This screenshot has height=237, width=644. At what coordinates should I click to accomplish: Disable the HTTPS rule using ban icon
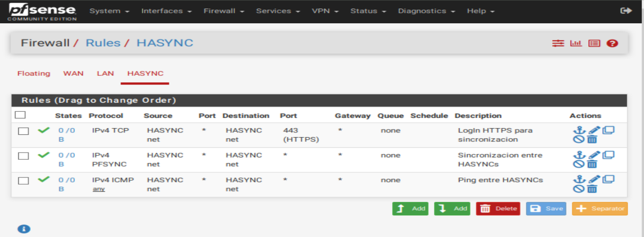click(x=579, y=139)
